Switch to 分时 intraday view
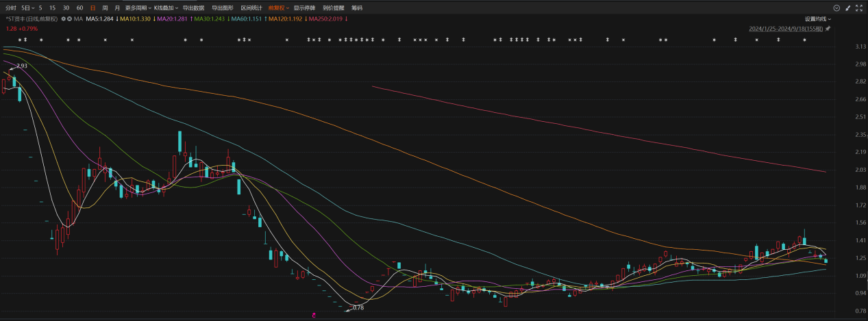Screen dimensions: 868x321 pos(11,8)
